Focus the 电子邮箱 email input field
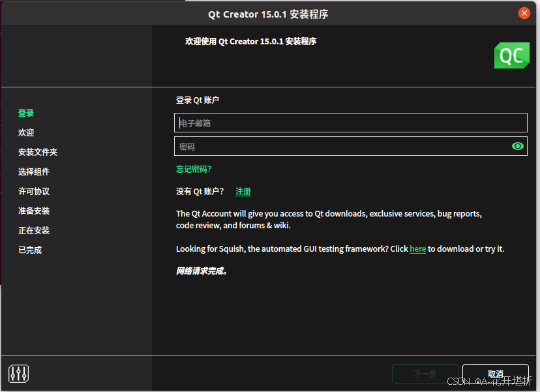 pos(351,123)
